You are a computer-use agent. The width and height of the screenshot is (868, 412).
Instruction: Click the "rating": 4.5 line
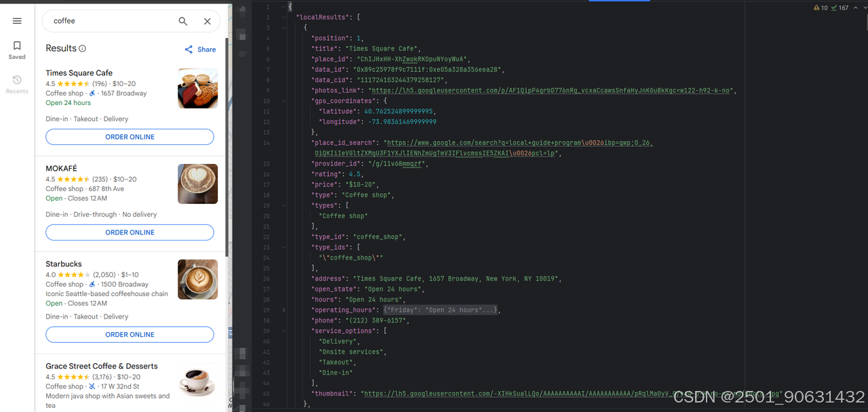point(337,174)
